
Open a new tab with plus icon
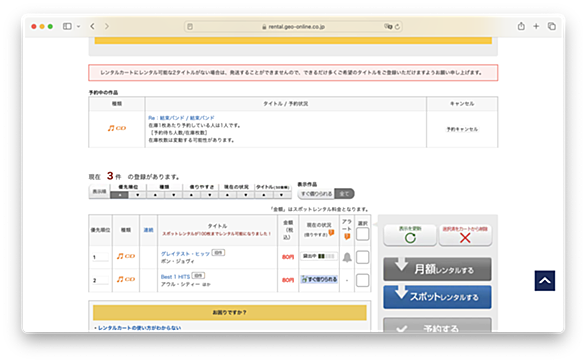click(x=536, y=26)
